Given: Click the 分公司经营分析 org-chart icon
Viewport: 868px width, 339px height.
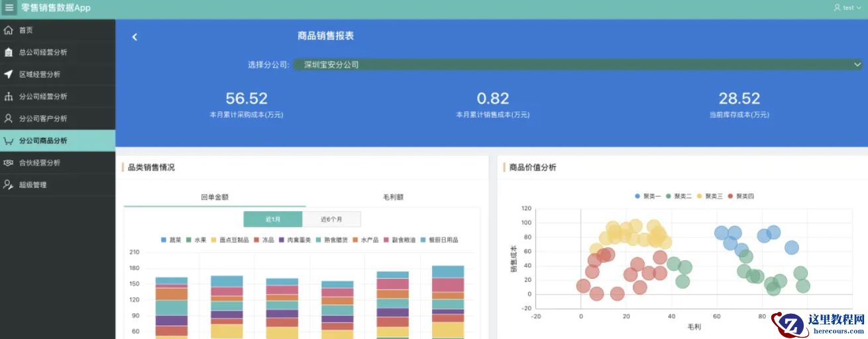Looking at the screenshot, I should [x=9, y=97].
